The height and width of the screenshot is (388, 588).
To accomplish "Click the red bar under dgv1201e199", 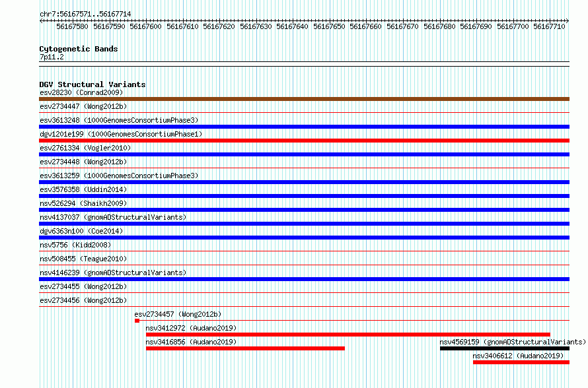I will point(304,141).
